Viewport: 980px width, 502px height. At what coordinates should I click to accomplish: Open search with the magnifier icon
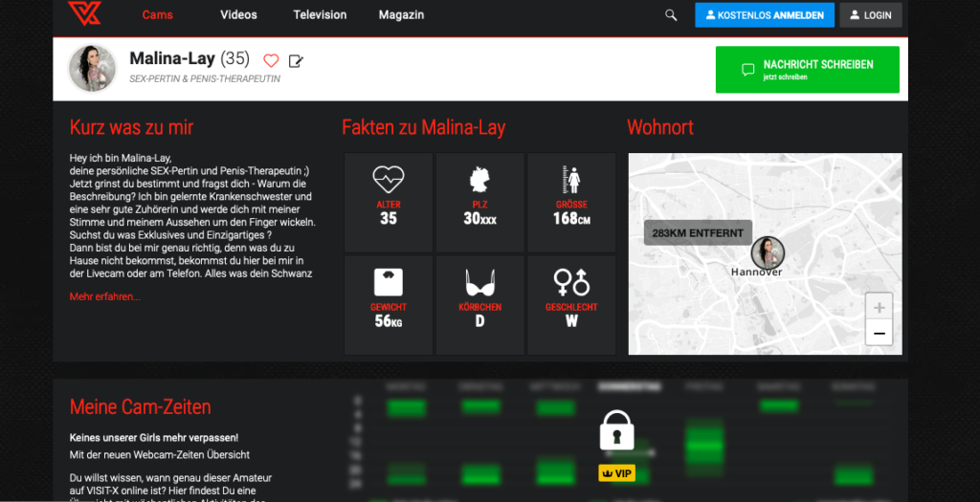click(671, 15)
